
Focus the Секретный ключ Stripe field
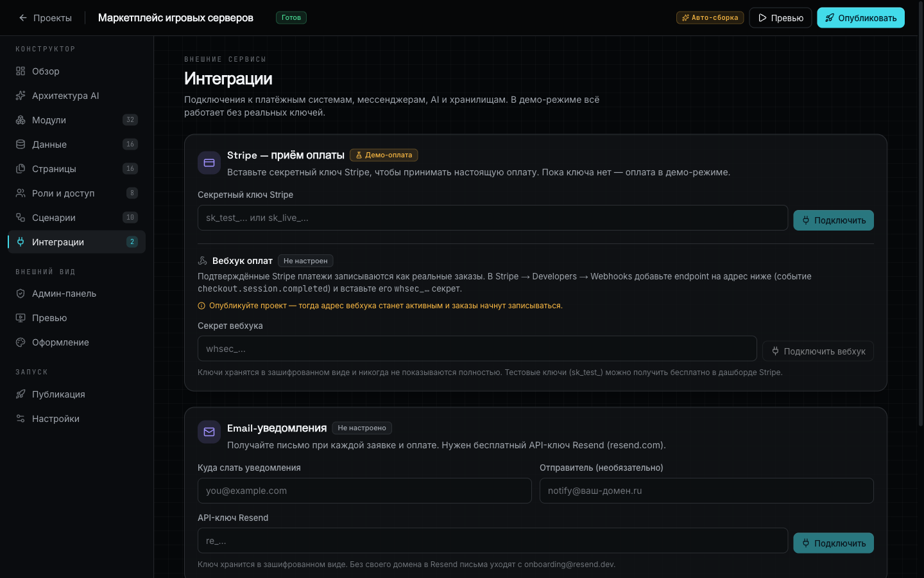(x=493, y=218)
